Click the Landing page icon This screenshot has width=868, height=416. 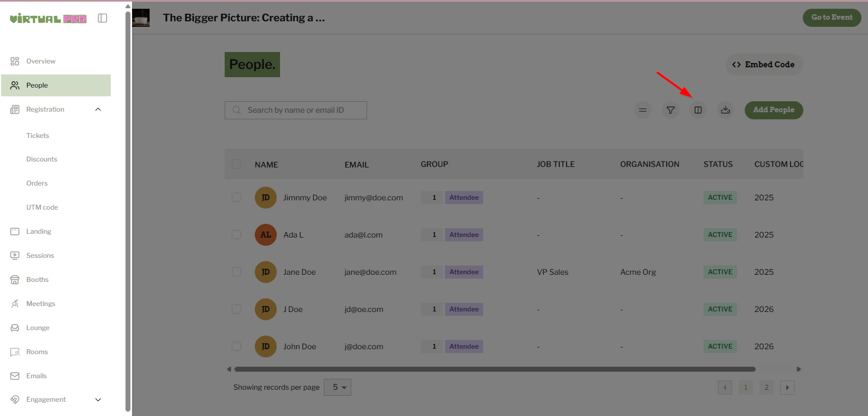click(x=15, y=232)
